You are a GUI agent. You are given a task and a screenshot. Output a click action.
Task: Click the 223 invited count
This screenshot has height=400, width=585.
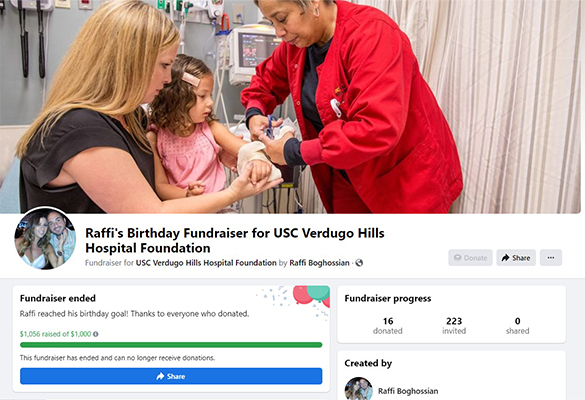(x=454, y=325)
